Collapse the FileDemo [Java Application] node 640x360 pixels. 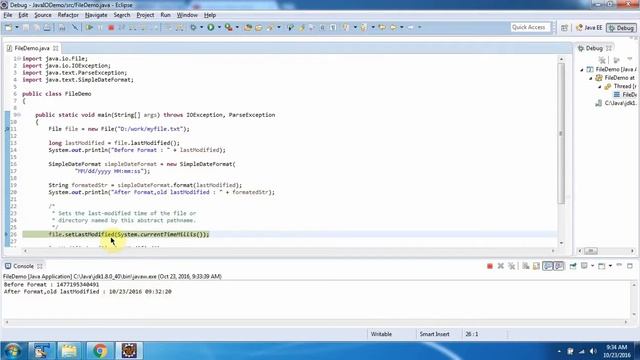(582, 70)
